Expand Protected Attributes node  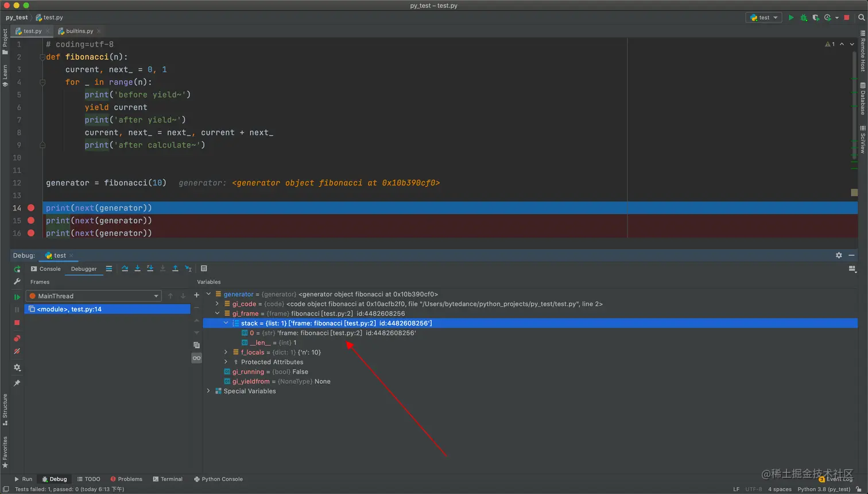click(226, 362)
